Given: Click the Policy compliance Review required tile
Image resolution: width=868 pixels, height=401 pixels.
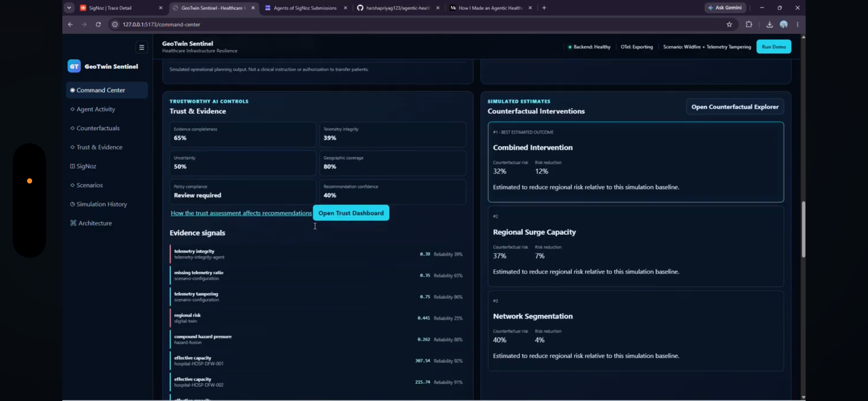Looking at the screenshot, I should click(x=243, y=192).
